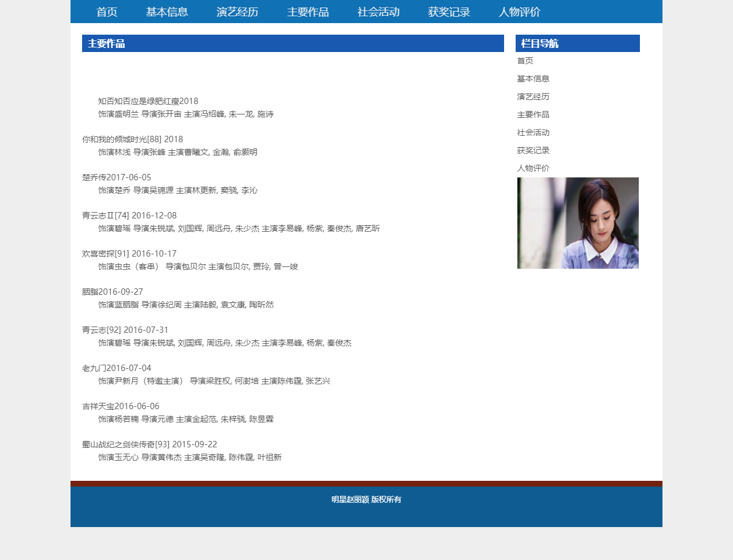Click the title 你和我的倾城时光[88] 2018
The height and width of the screenshot is (560, 733).
click(132, 139)
